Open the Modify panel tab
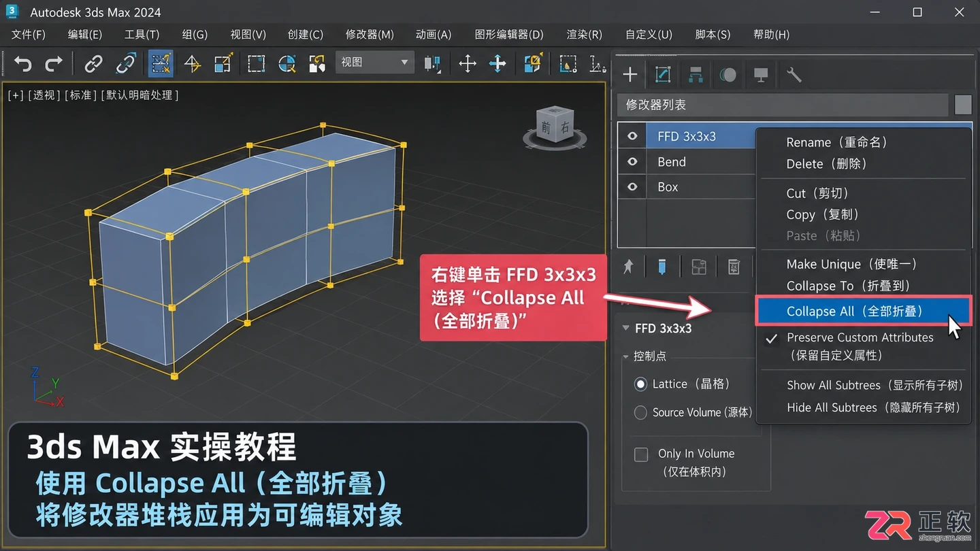This screenshot has height=551, width=980. (x=663, y=75)
